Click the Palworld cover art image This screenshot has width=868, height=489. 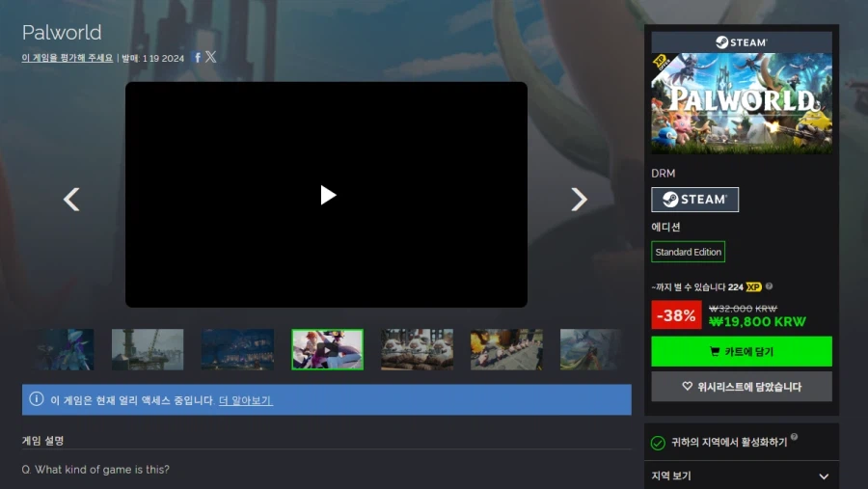tap(742, 103)
